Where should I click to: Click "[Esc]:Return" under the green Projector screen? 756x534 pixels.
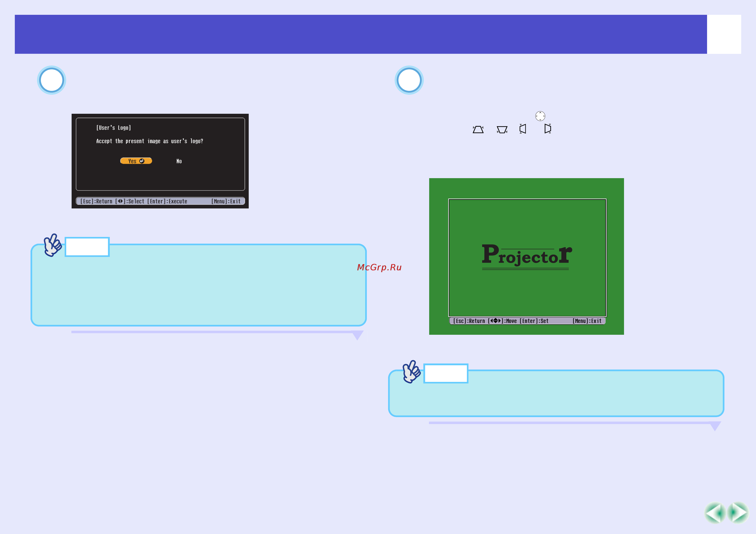click(469, 321)
